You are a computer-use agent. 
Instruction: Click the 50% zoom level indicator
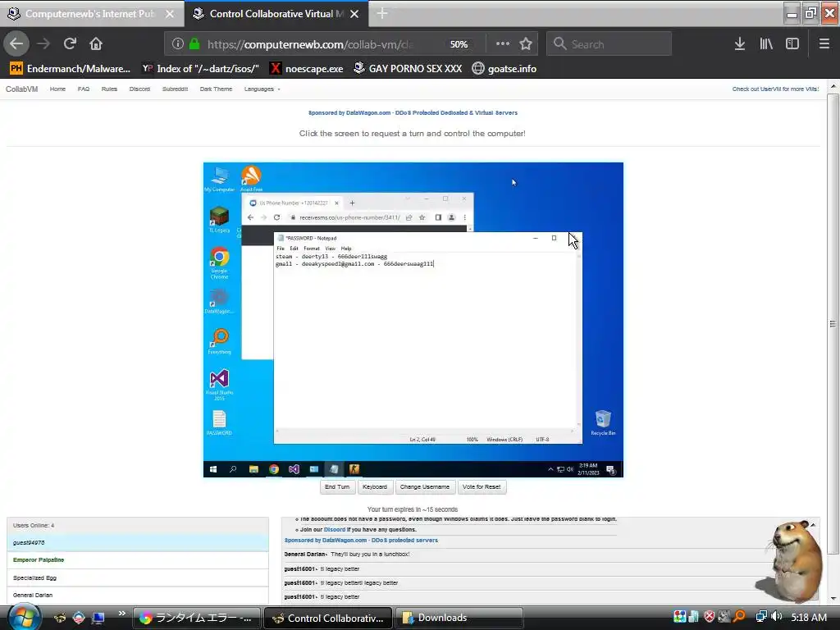pyautogui.click(x=459, y=44)
